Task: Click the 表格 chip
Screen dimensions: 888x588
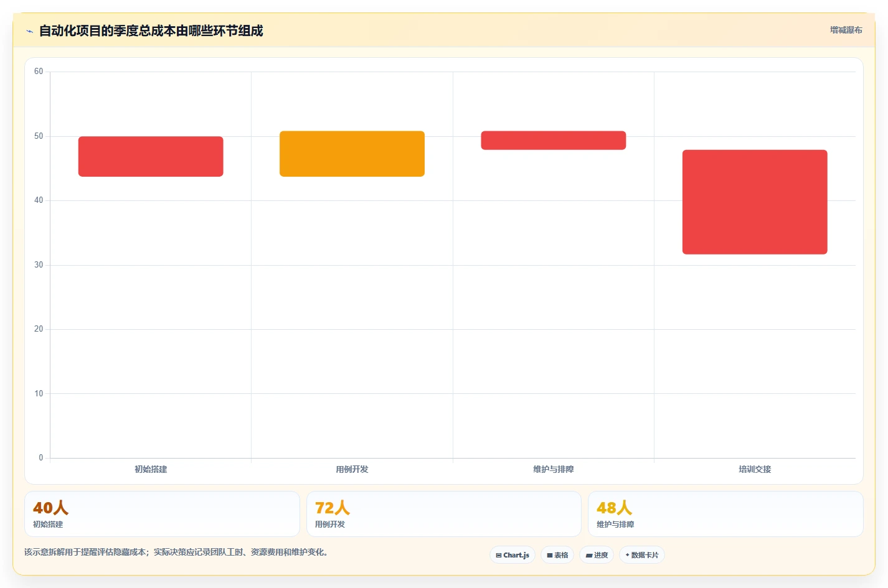Action: pos(557,555)
